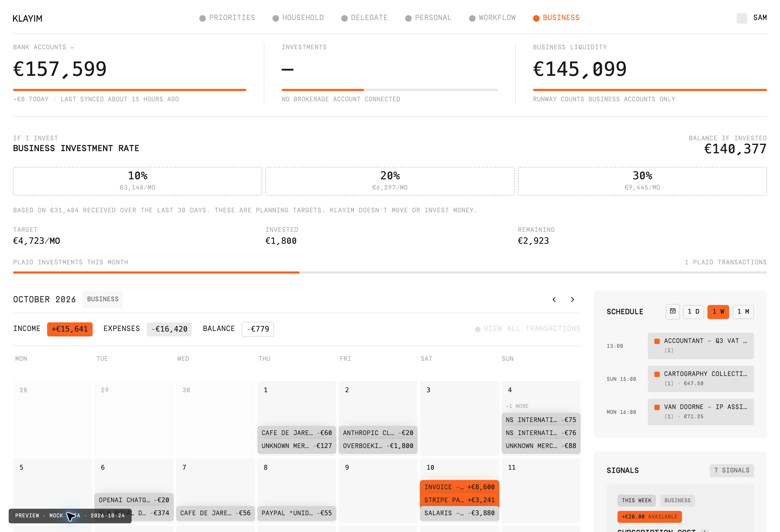This screenshot has height=532, width=780.
Task: Click the SAM avatar square
Action: pos(742,18)
